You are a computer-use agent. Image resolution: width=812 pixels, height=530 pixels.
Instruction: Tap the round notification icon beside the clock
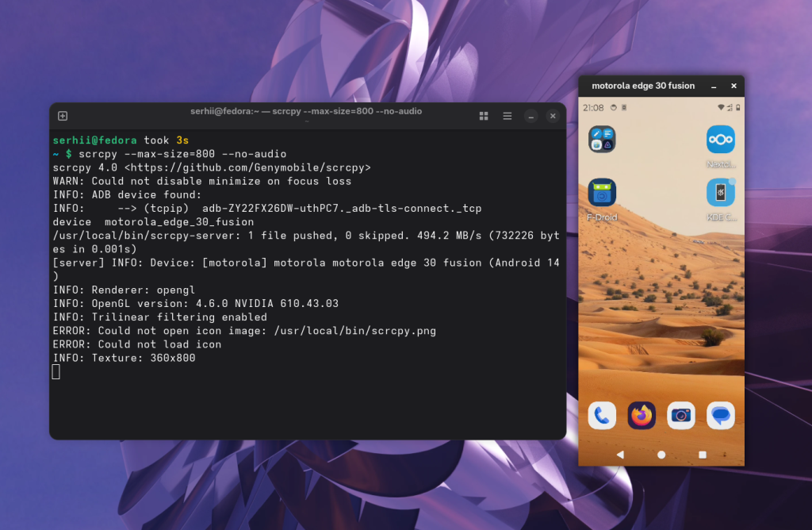click(614, 108)
